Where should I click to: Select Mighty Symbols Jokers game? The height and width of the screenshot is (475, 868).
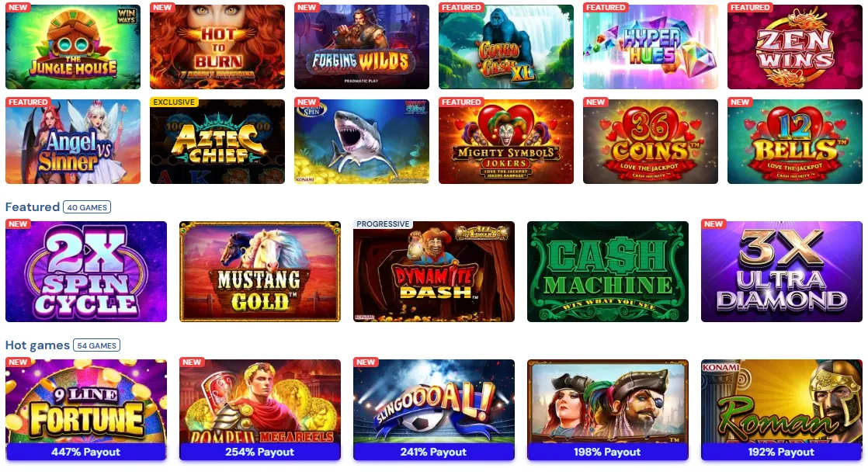point(506,142)
